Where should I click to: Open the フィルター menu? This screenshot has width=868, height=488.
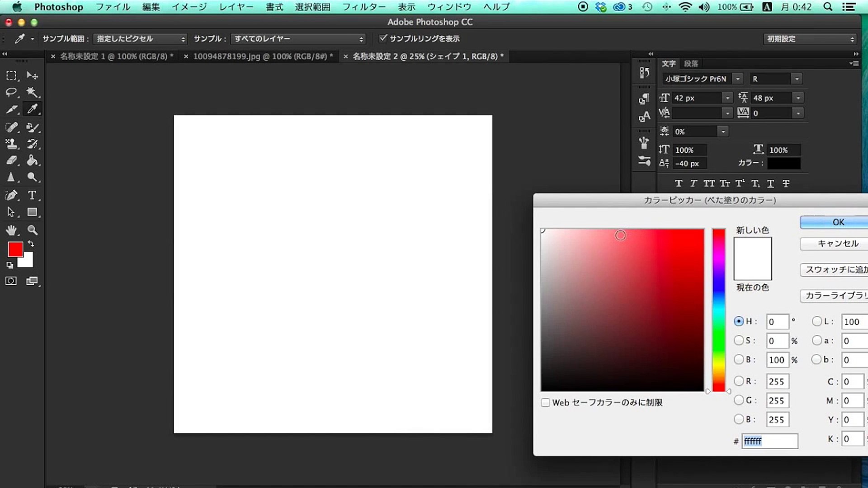(363, 7)
